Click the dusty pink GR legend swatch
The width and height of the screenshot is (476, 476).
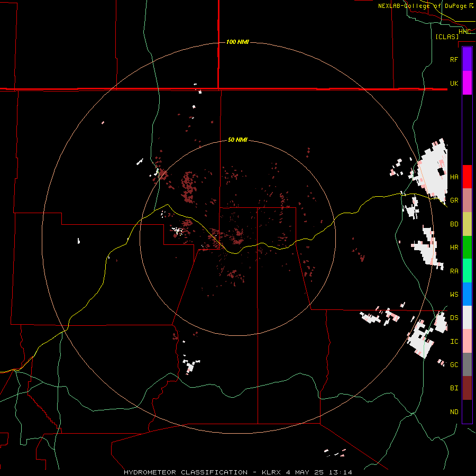[x=467, y=200]
